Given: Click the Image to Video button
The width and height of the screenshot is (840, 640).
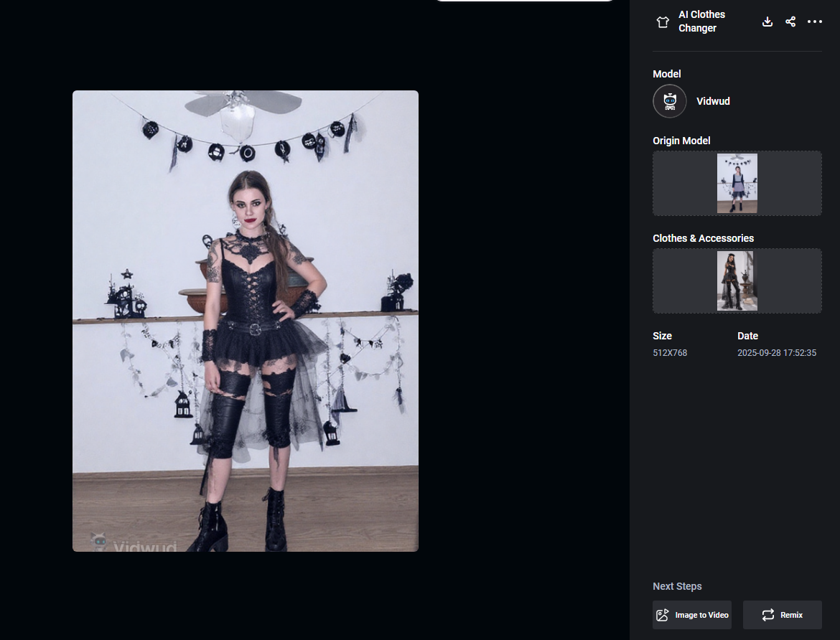Looking at the screenshot, I should pos(692,615).
